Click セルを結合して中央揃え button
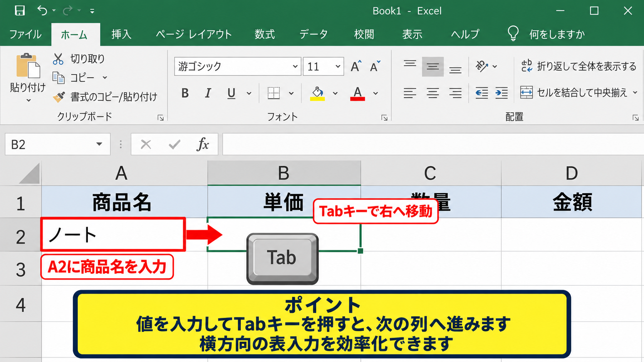This screenshot has width=644, height=362. pyautogui.click(x=574, y=93)
